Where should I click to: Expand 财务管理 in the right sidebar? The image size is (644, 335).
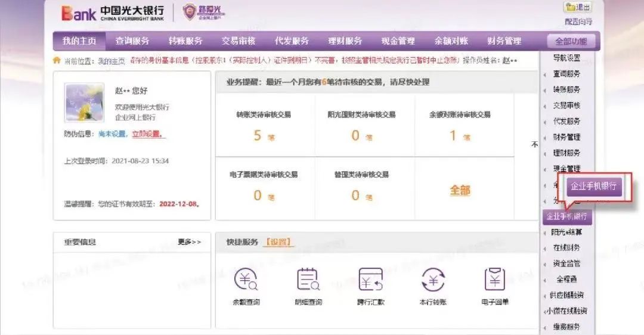coord(567,137)
